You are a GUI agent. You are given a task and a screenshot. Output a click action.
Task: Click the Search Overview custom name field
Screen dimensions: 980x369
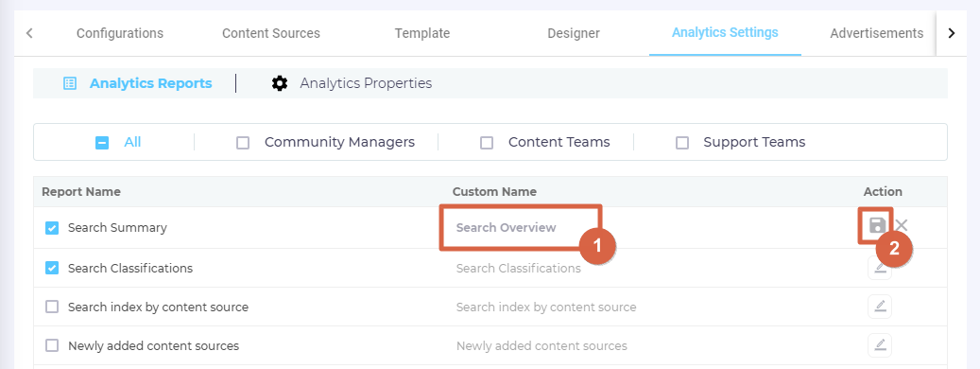click(520, 228)
